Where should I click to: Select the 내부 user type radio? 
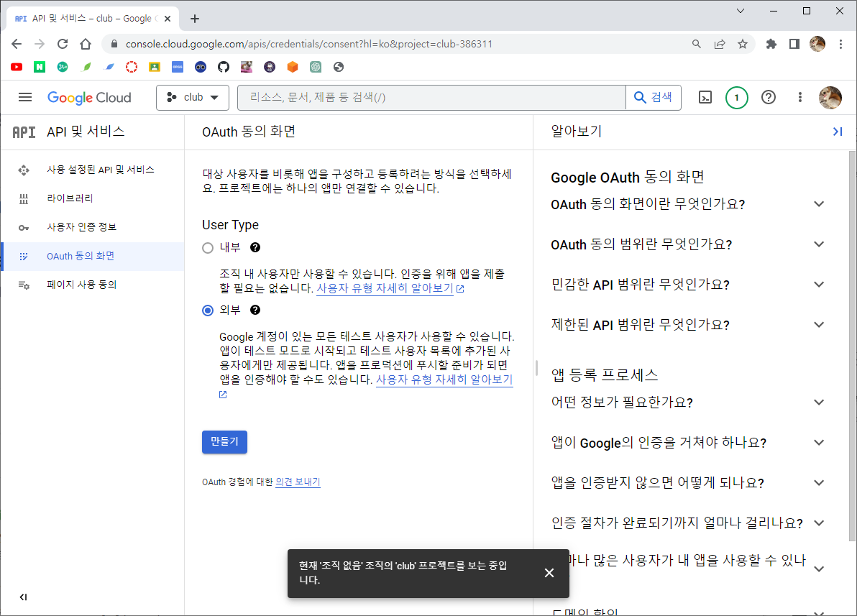tap(208, 248)
